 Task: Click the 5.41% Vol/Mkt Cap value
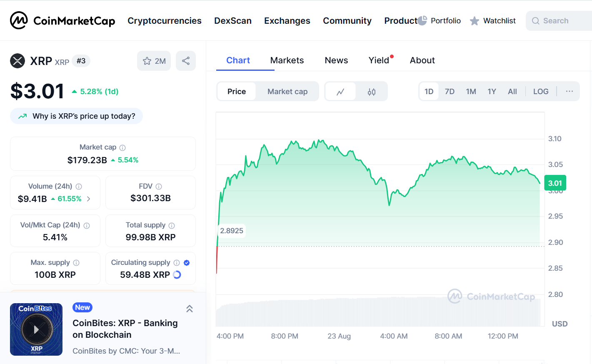pyautogui.click(x=55, y=237)
